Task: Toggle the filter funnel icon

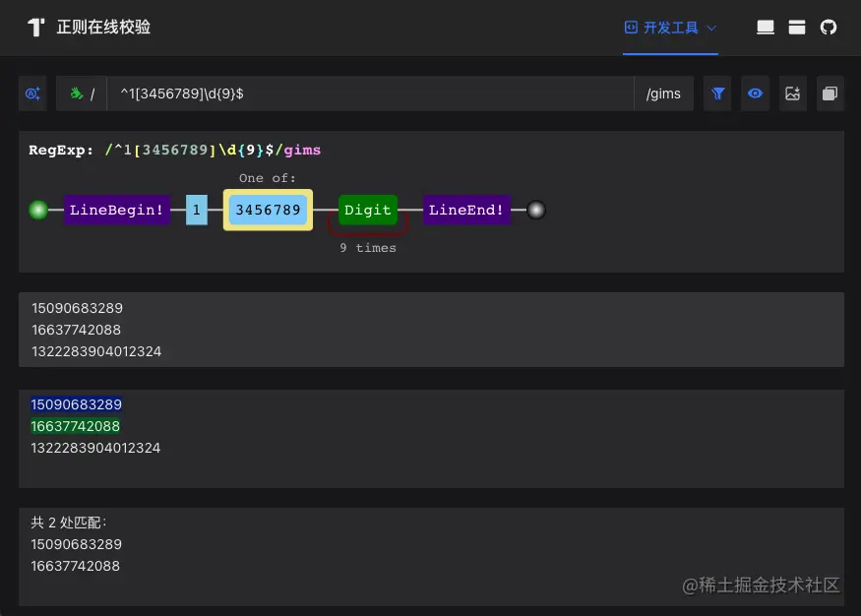Action: [717, 93]
